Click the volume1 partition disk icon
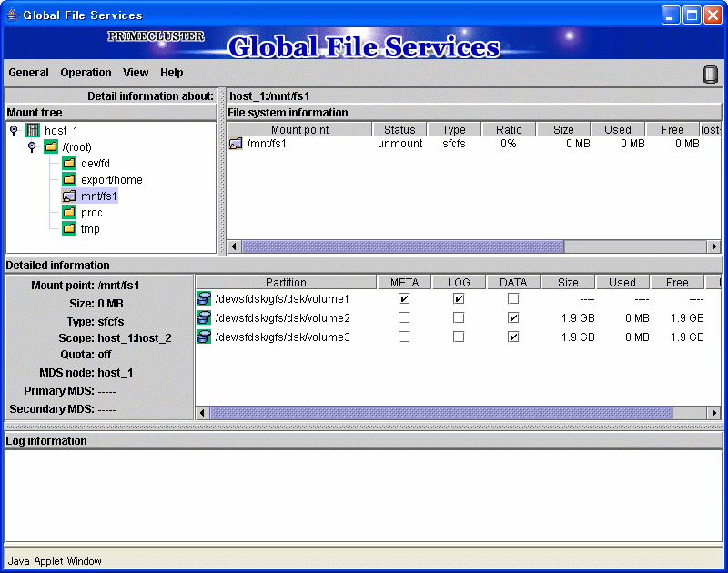This screenshot has width=728, height=573. (x=204, y=299)
